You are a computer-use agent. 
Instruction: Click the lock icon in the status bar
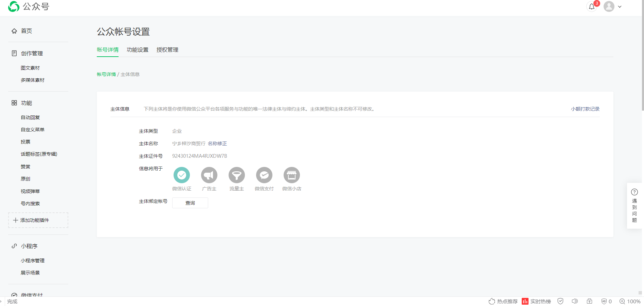[x=589, y=301]
